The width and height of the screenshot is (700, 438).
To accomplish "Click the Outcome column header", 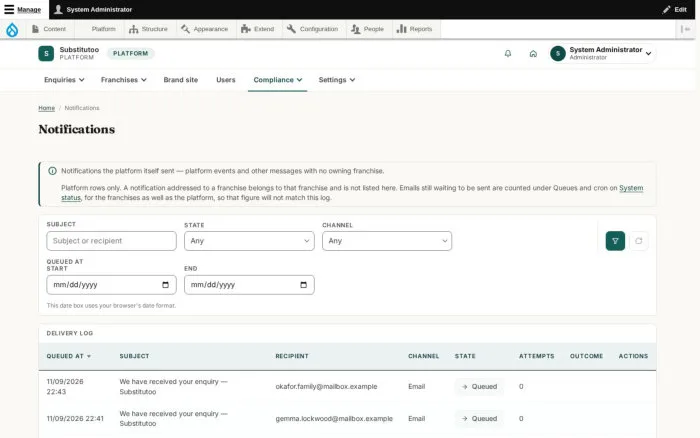I will click(586, 356).
